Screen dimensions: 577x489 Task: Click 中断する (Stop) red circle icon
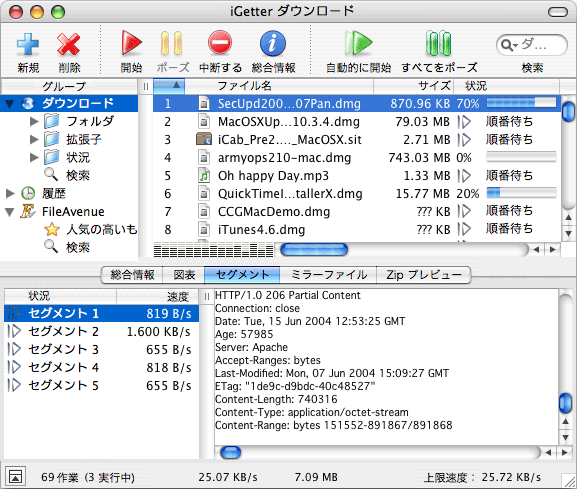pyautogui.click(x=220, y=43)
